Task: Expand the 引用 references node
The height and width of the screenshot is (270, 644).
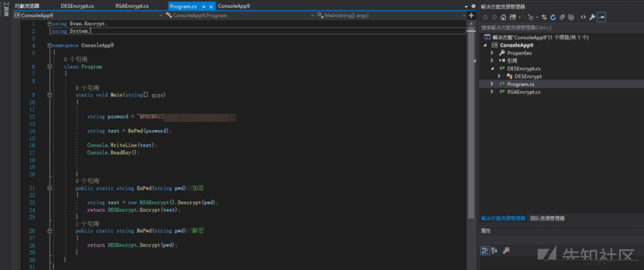Action: [492, 61]
